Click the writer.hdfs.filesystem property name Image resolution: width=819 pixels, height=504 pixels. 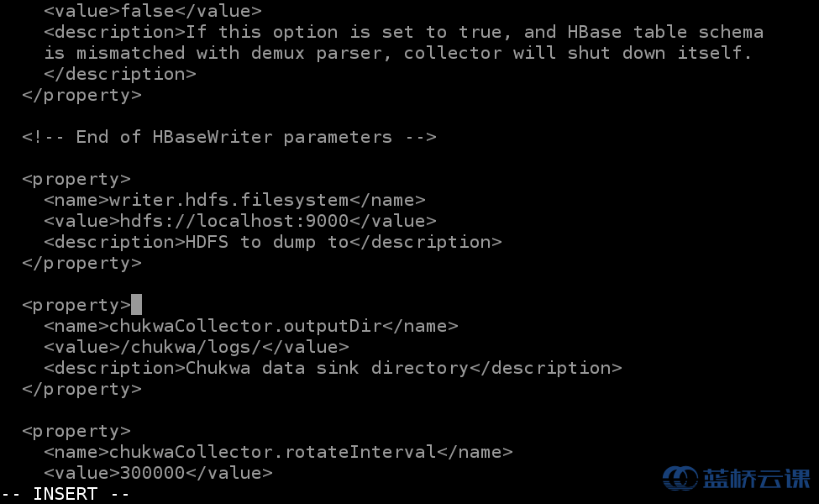tap(228, 200)
